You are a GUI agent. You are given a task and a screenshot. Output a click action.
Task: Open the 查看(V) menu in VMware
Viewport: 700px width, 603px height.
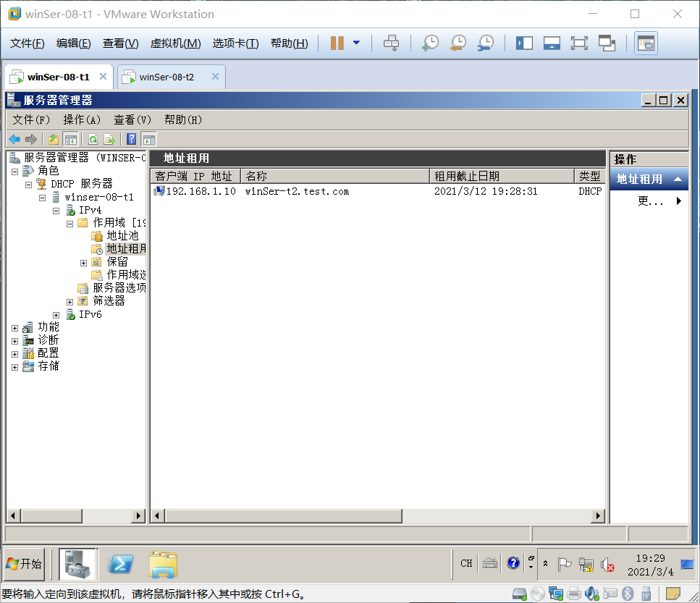click(x=121, y=43)
